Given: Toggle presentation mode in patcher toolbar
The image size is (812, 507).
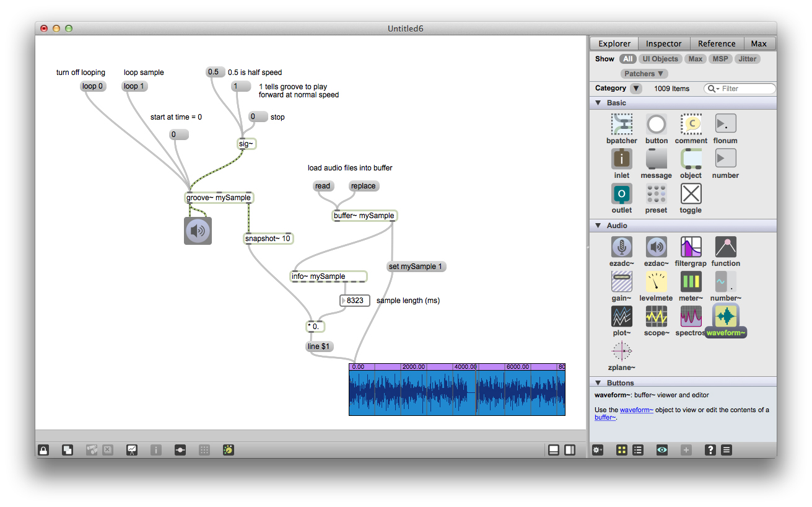Looking at the screenshot, I should tap(132, 450).
